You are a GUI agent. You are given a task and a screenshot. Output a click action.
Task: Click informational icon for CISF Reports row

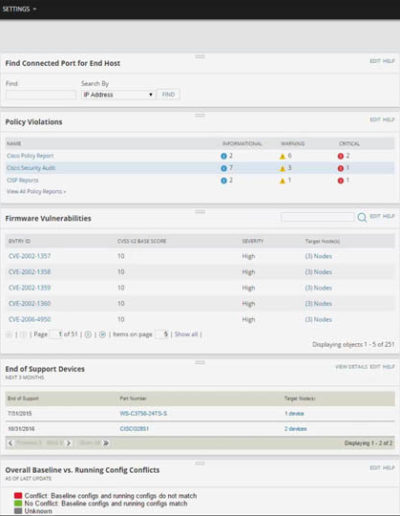click(224, 180)
